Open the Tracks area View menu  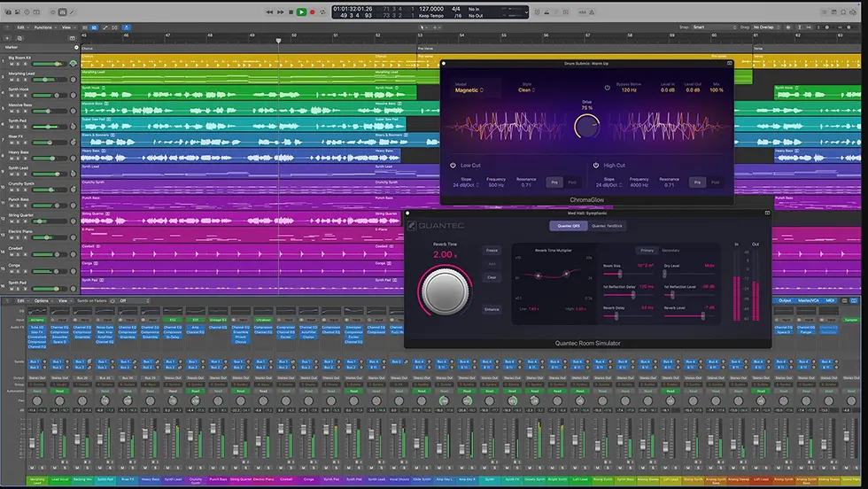68,27
